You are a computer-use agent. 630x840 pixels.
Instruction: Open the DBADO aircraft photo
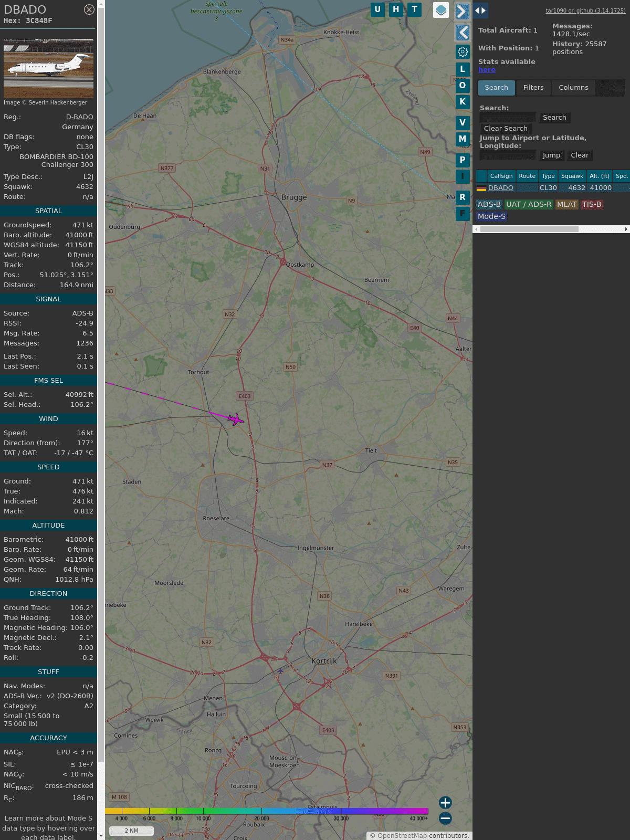[48, 68]
